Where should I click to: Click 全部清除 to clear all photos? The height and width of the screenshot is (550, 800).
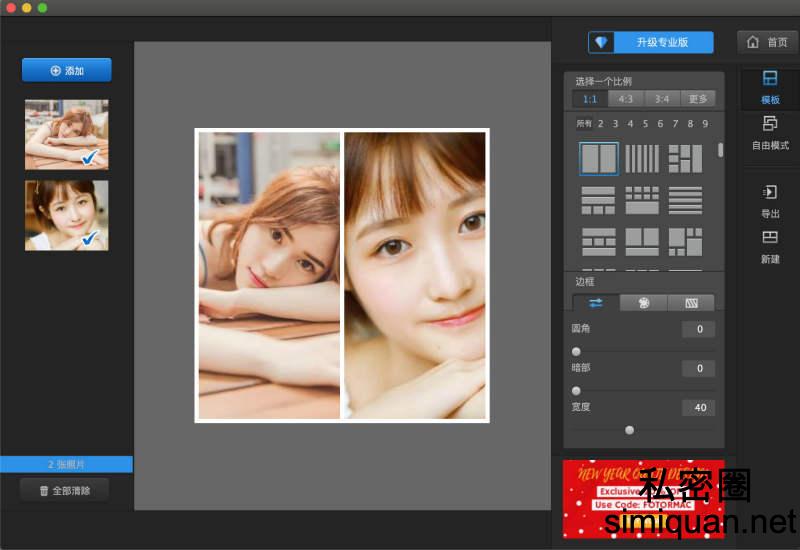[64, 490]
